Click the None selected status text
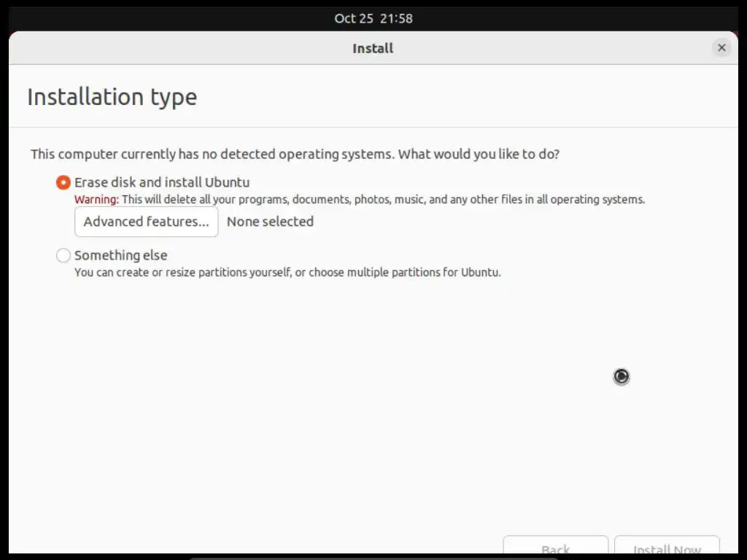Image resolution: width=747 pixels, height=560 pixels. [x=270, y=222]
